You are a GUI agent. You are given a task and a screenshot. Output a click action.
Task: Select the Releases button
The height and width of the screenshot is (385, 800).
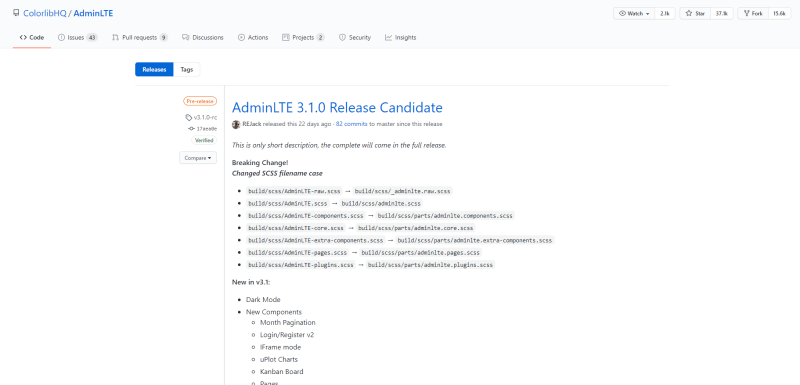[x=154, y=70]
